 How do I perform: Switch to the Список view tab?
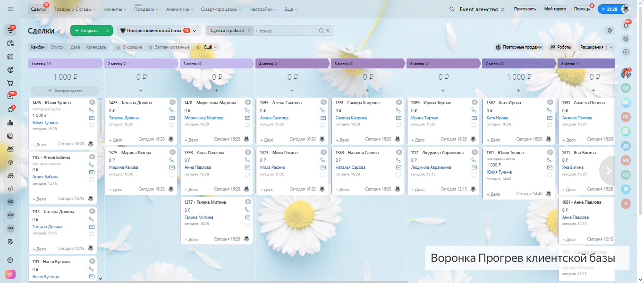pos(57,47)
